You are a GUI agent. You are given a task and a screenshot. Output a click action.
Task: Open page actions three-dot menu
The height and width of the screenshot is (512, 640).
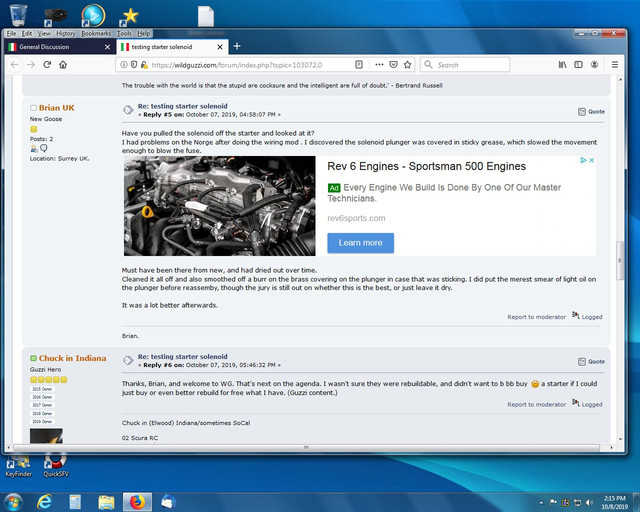click(379, 65)
